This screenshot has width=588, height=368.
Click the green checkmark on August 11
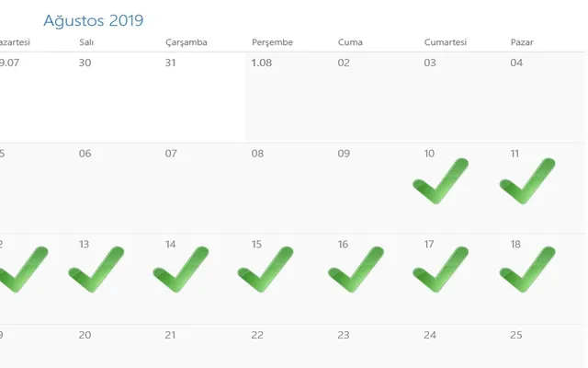[526, 180]
